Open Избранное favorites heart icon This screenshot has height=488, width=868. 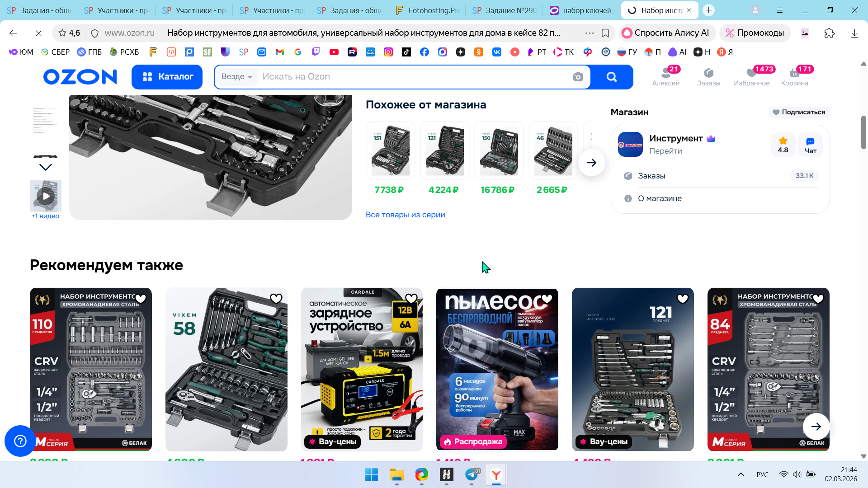point(751,76)
